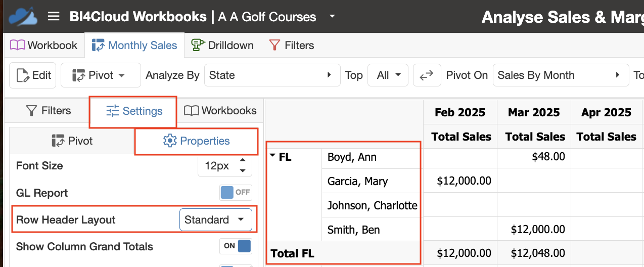This screenshot has width=644, height=267.
Task: Open the Pivot dropdown button in toolbar
Action: pos(101,75)
